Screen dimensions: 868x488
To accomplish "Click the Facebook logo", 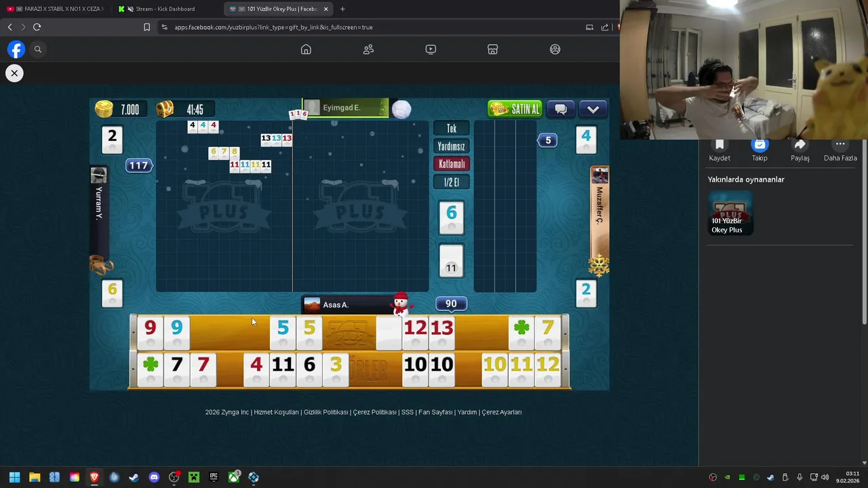I will [x=16, y=49].
